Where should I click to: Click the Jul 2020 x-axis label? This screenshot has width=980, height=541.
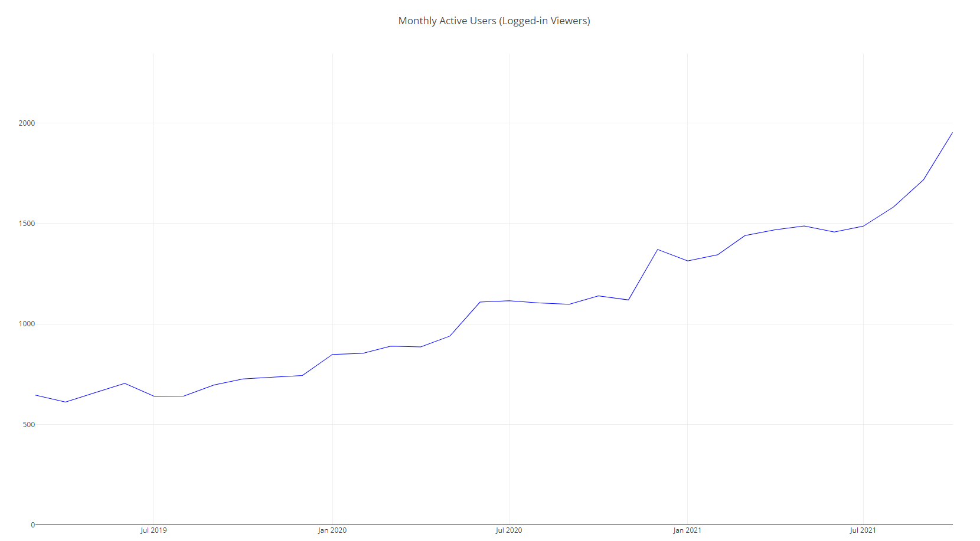tap(509, 530)
